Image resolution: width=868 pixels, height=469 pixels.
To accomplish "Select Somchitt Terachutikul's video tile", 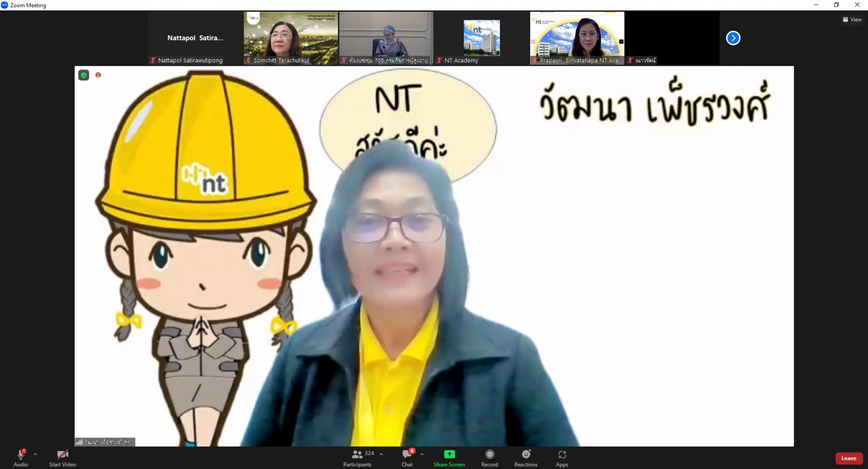I will [x=290, y=38].
